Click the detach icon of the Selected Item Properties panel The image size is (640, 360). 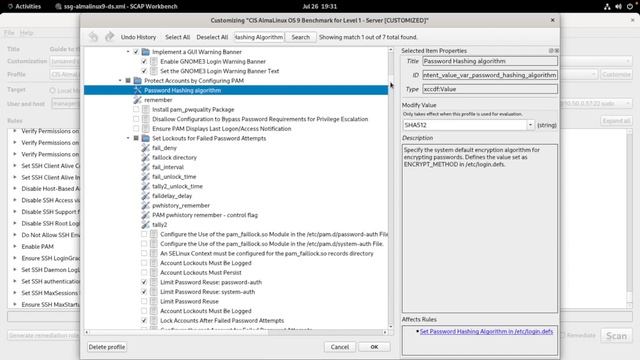coord(551,51)
